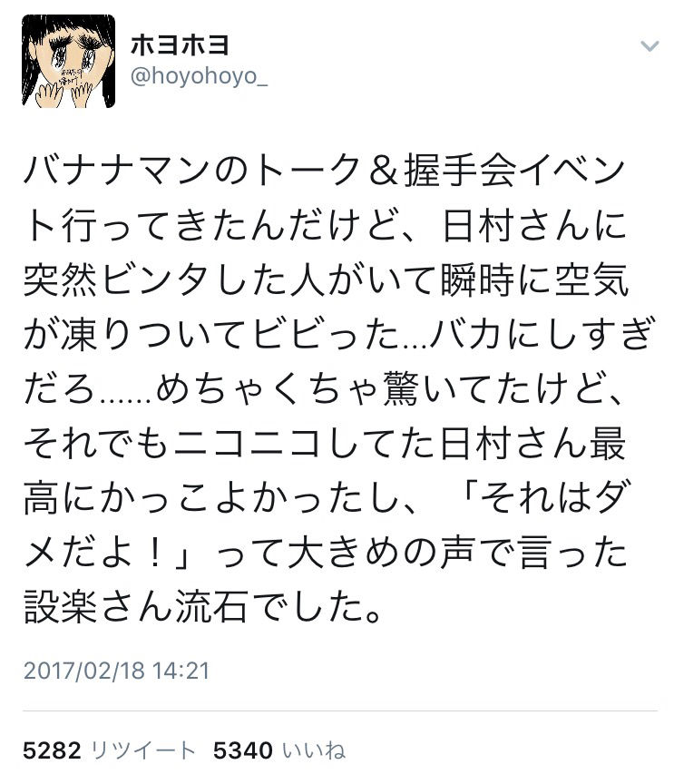Open the 2017/02/18 14:21 timestamp

(116, 671)
